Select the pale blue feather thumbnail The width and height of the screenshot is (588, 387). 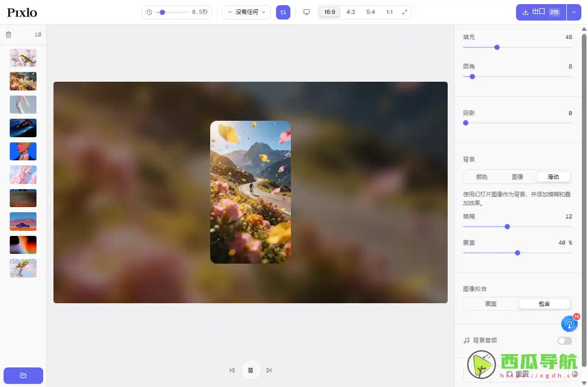[x=23, y=105]
